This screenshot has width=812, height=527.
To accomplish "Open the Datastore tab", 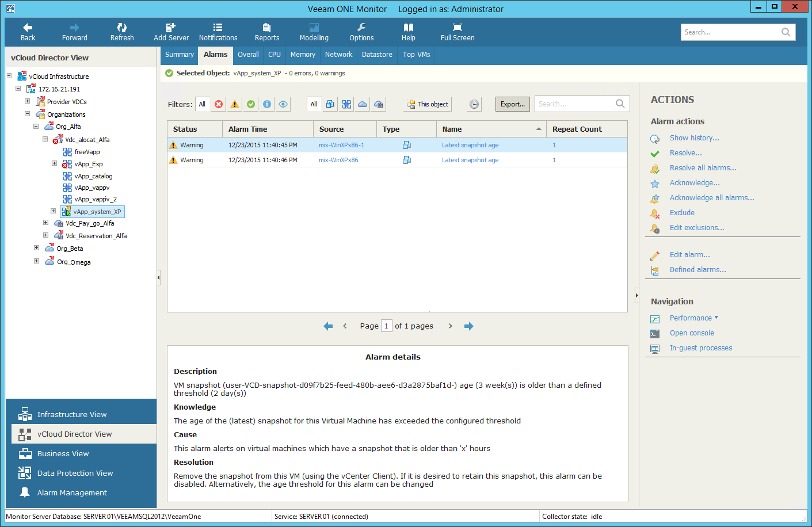I will click(377, 55).
